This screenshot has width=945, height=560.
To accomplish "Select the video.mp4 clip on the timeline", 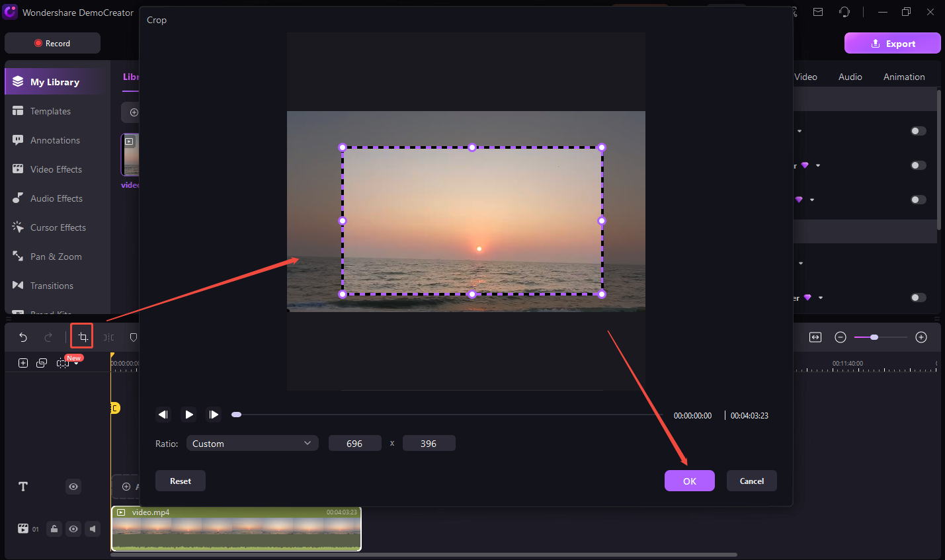I will pyautogui.click(x=236, y=528).
